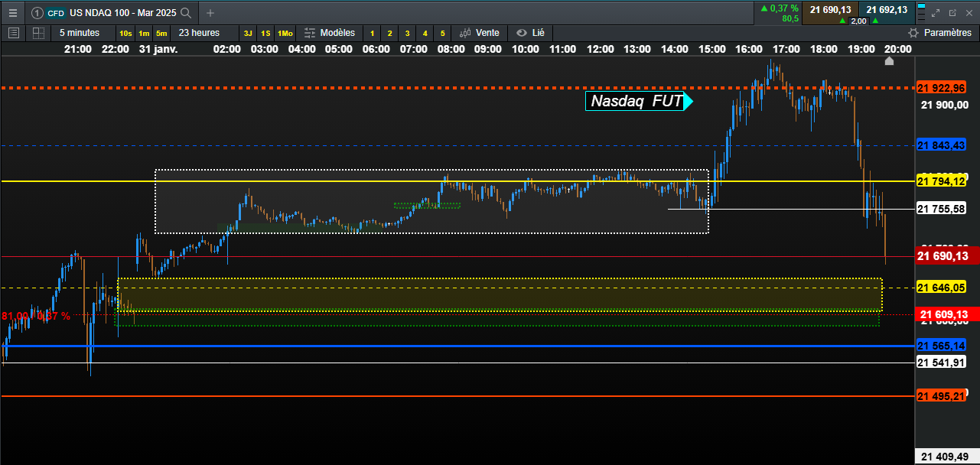
Task: Apply template number 3
Action: 407,34
